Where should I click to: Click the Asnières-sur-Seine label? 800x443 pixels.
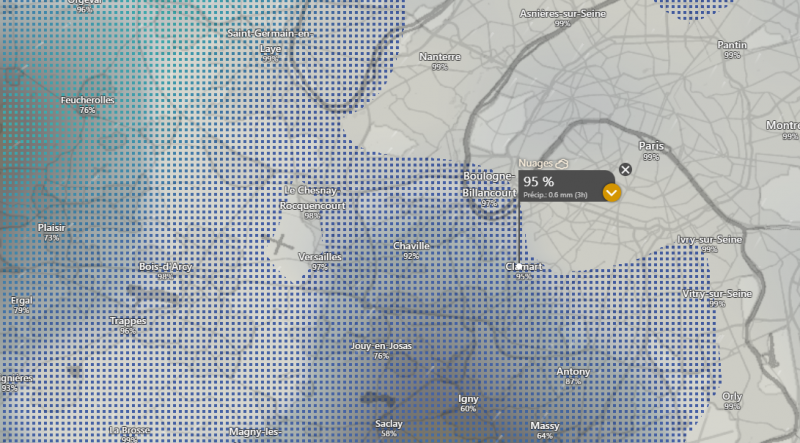tap(563, 14)
